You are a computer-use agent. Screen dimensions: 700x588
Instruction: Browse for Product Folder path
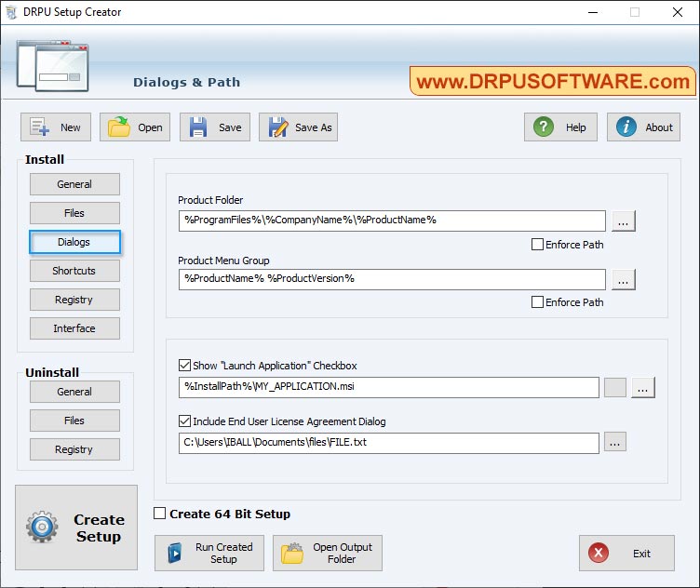point(624,220)
